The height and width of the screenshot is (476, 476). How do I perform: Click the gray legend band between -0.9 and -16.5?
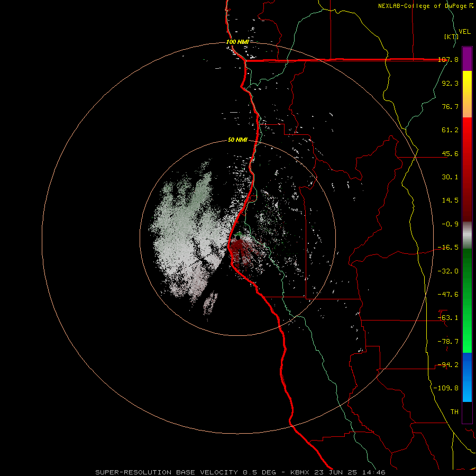point(467,235)
